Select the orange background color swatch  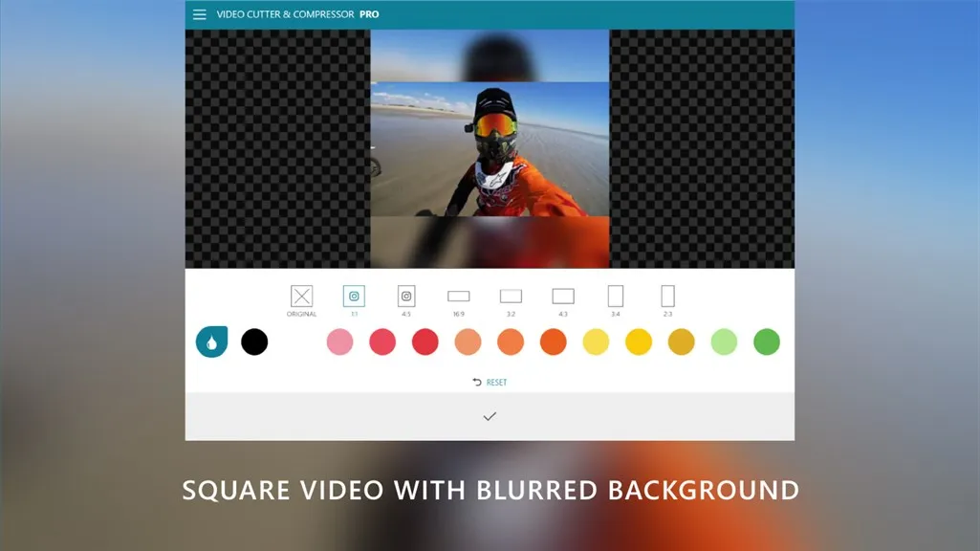point(553,342)
